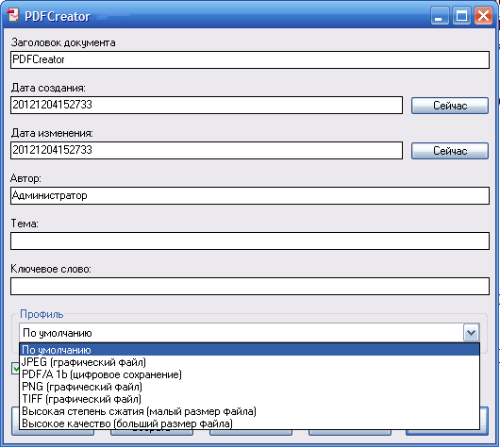This screenshot has width=500, height=448.
Task: Click into the Дата изменения field
Action: click(207, 150)
